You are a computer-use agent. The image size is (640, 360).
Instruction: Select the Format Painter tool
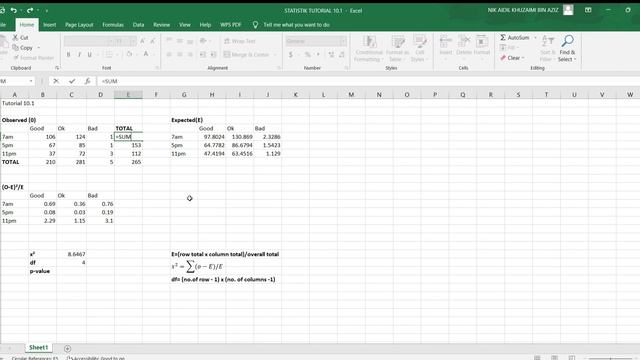33,58
